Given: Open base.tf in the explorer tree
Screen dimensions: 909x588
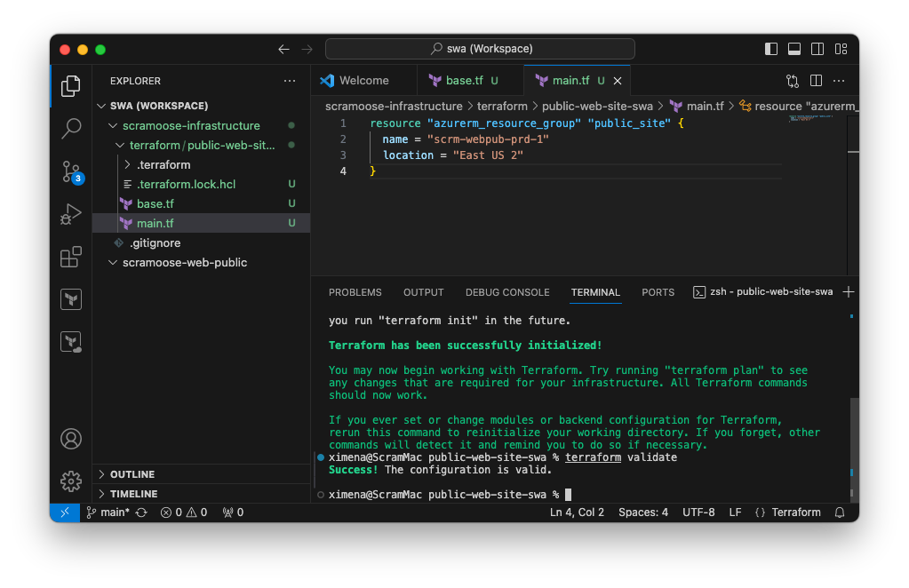Looking at the screenshot, I should [201, 204].
